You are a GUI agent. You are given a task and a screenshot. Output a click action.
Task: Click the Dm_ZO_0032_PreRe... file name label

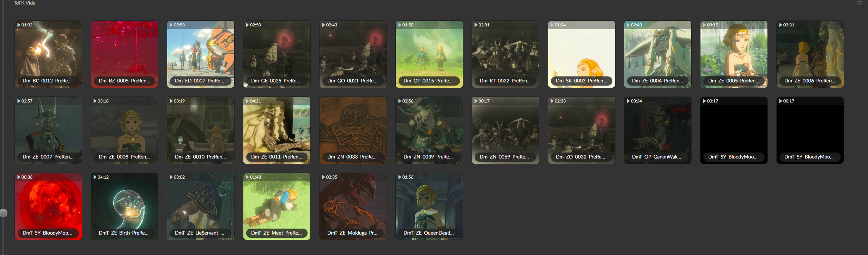581,157
